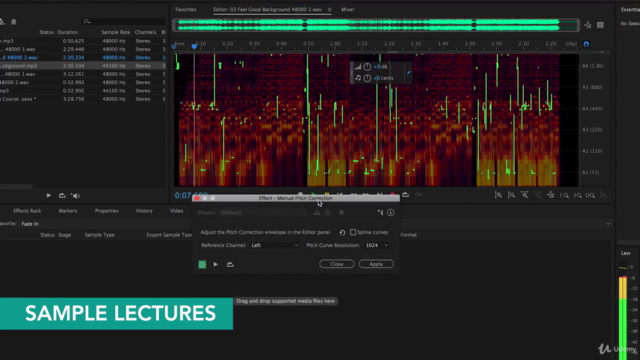
Task: Play file in Files panel
Action: (49, 196)
